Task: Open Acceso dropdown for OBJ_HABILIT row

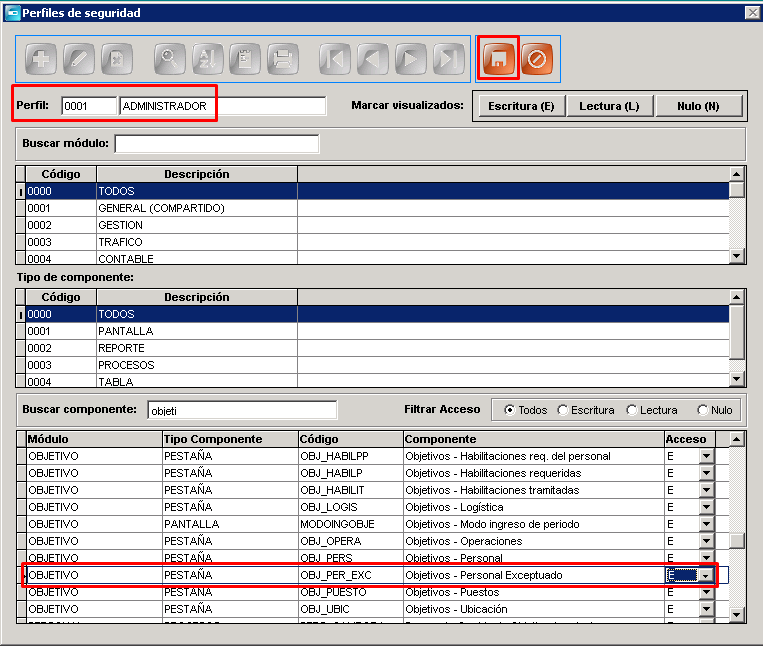Action: coord(706,490)
